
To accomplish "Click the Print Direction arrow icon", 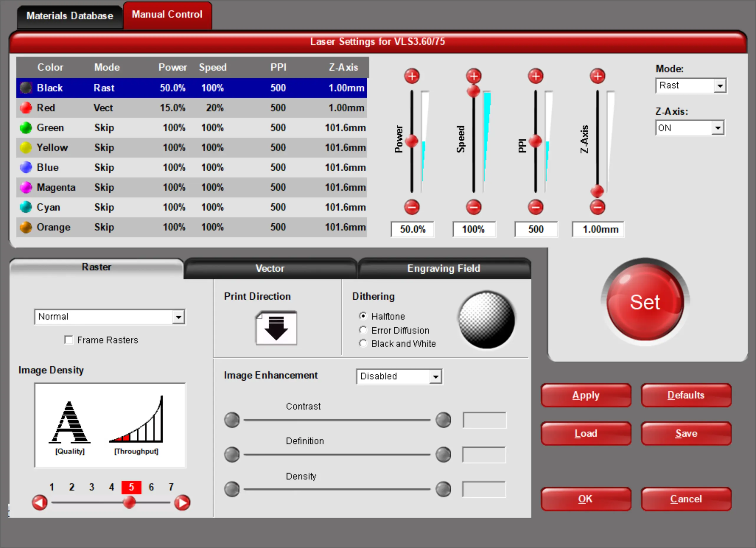I will [276, 328].
